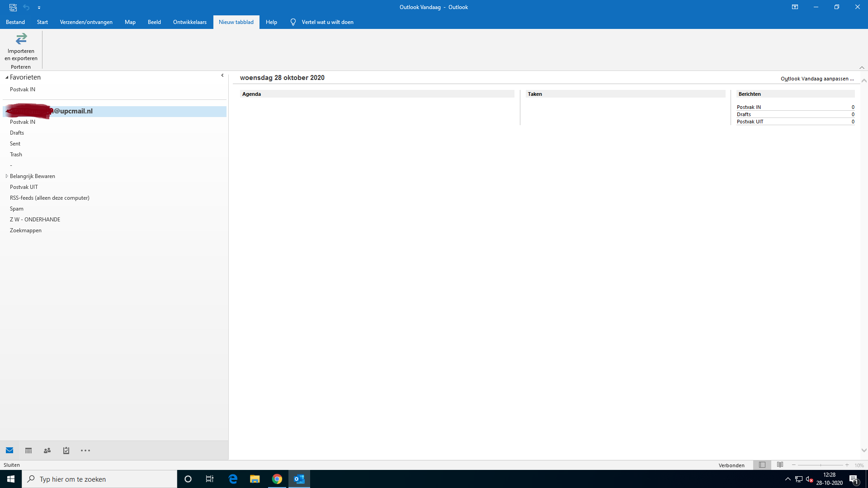Click the zoom slider in status bar
868x488 pixels.
pyautogui.click(x=820, y=465)
